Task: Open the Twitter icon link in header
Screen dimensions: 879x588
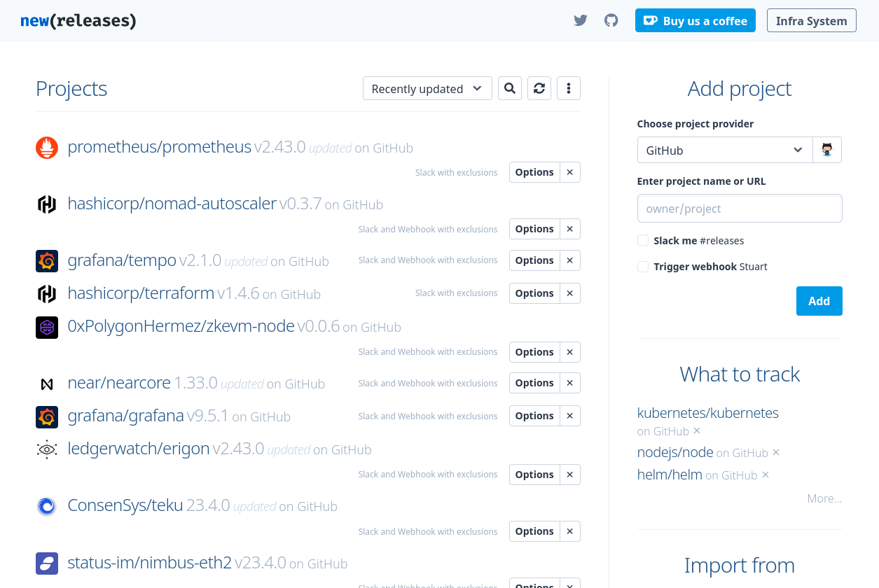Action: click(x=580, y=20)
